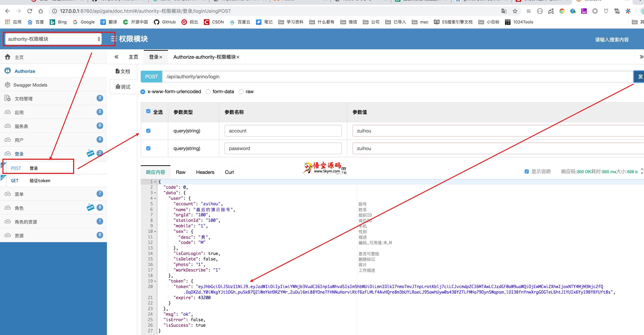This screenshot has width=644, height=335.
Task: Select the 显示说明 toggle checkbox
Action: [527, 172]
